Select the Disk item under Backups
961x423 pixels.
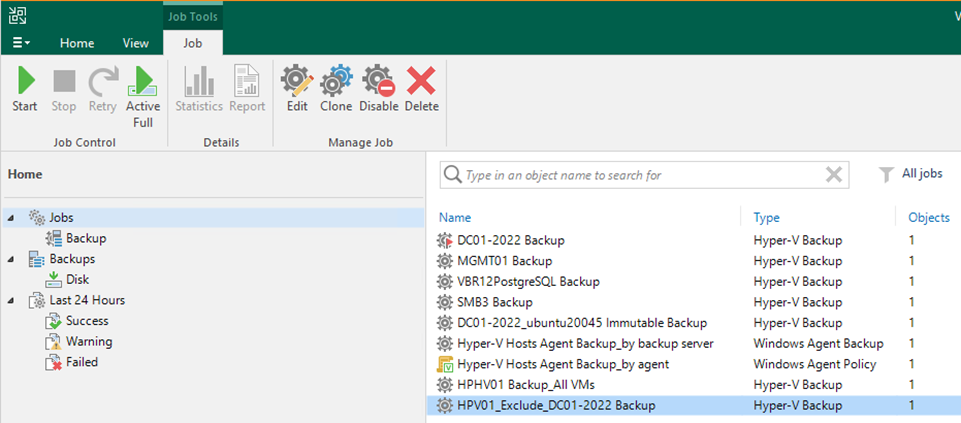tap(77, 279)
